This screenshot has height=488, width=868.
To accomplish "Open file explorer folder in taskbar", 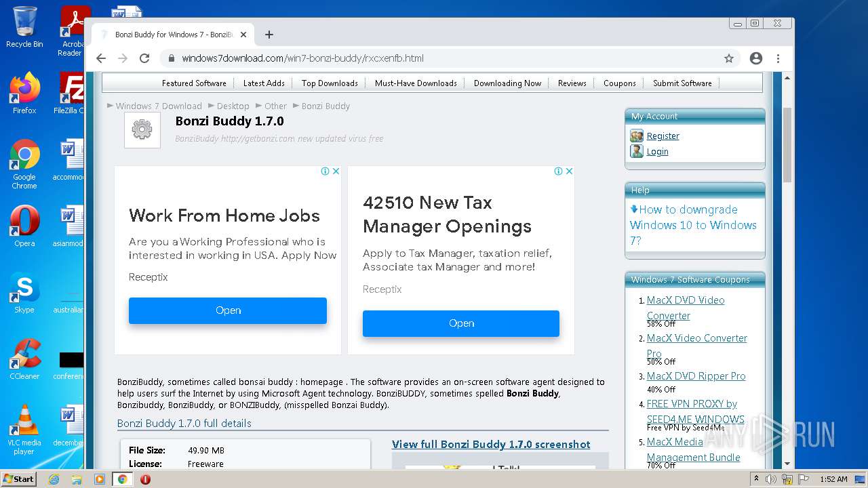I will [77, 479].
